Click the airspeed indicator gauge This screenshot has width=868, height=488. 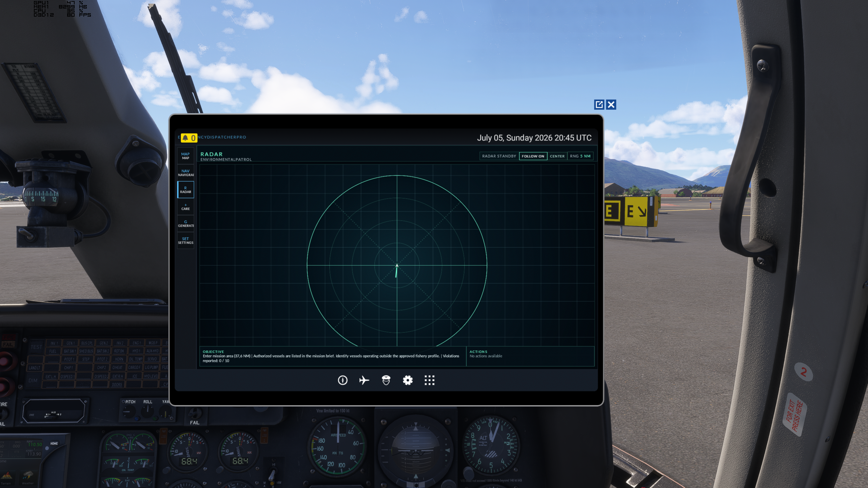(x=337, y=447)
